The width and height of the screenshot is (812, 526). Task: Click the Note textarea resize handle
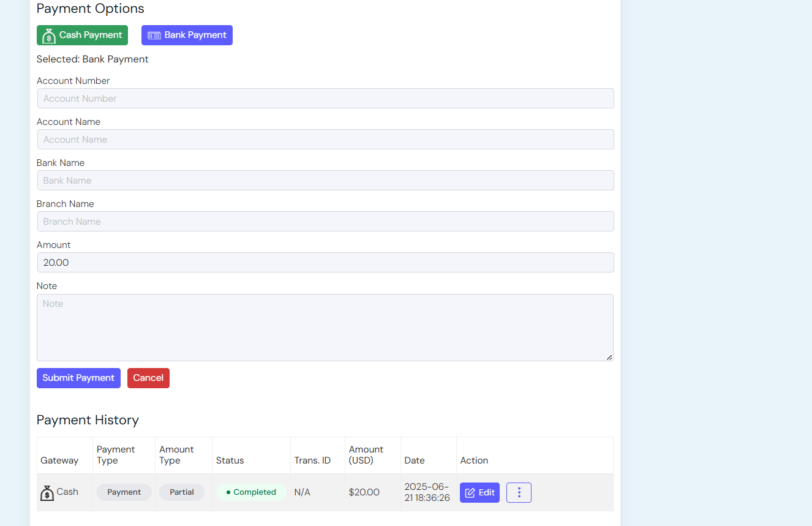click(x=609, y=357)
